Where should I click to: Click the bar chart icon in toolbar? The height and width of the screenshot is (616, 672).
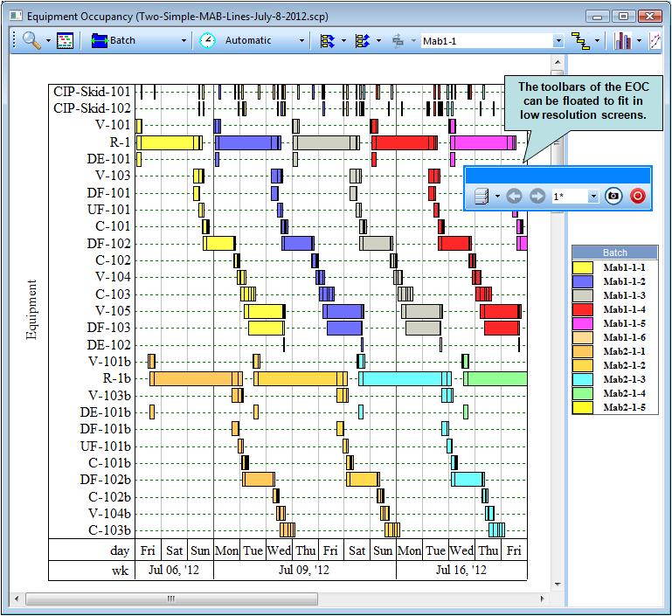(x=623, y=41)
